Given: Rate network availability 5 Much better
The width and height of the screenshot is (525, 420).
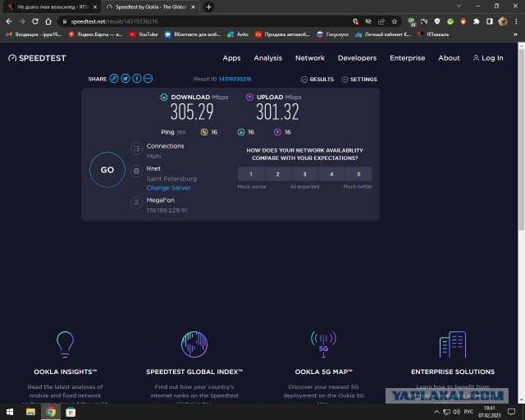Looking at the screenshot, I should [358, 174].
